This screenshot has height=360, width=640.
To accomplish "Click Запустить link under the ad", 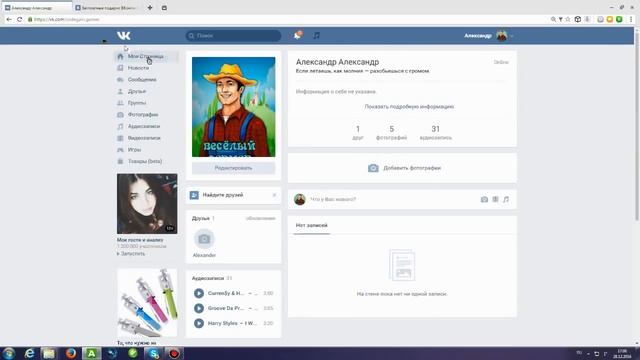I will (x=133, y=254).
